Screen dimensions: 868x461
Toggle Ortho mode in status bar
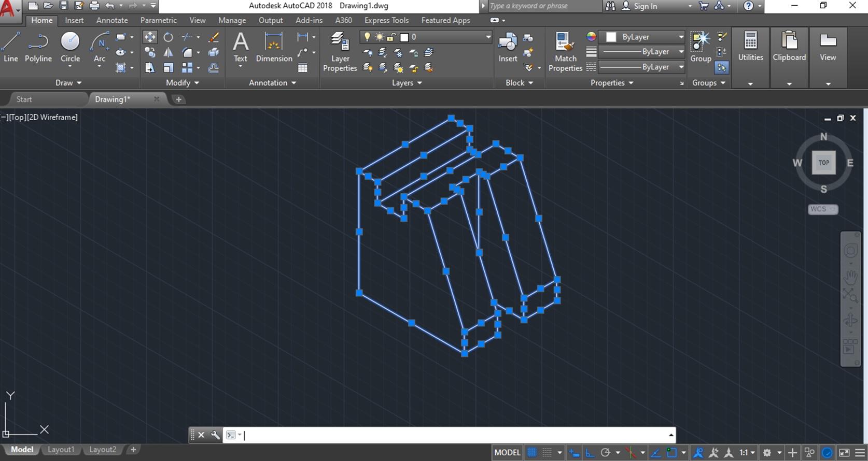coord(590,452)
